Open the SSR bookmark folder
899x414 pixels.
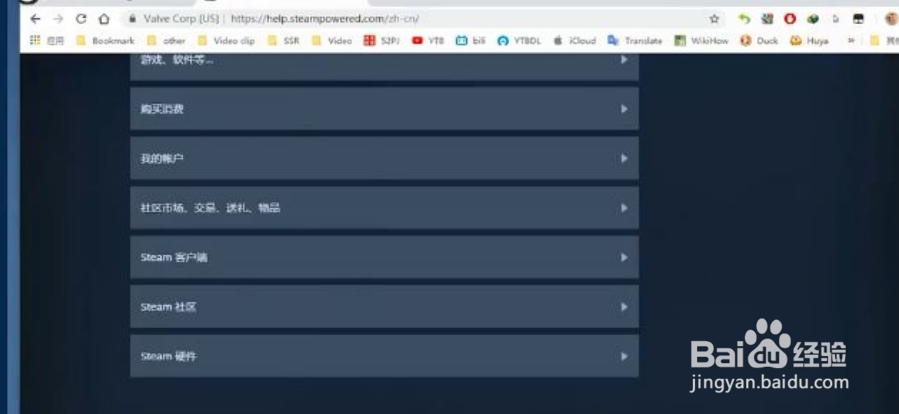pos(283,41)
